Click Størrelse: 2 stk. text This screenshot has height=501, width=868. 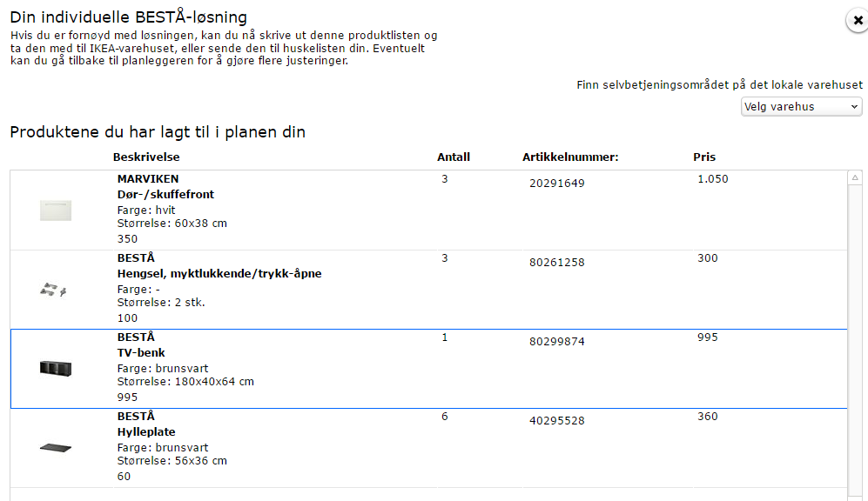click(161, 303)
